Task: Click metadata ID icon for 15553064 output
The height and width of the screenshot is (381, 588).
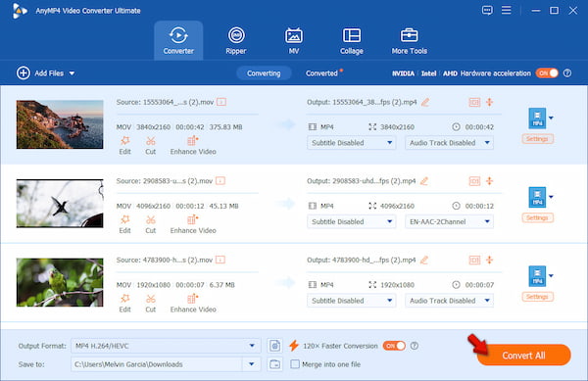Action: 474,102
